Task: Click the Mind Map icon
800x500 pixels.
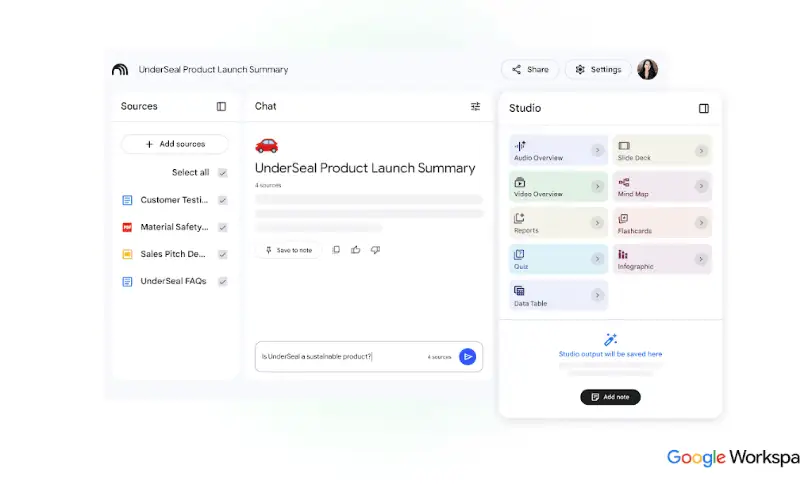Action: click(x=623, y=182)
